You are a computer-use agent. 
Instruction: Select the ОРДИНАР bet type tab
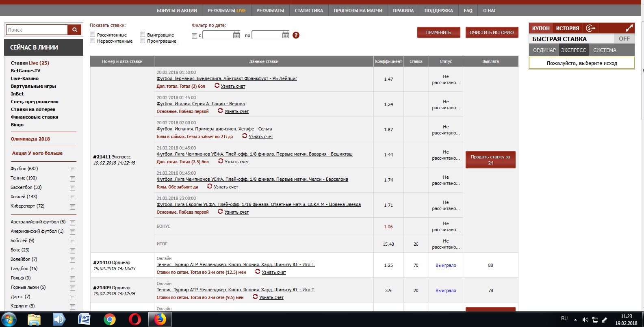[x=544, y=50]
